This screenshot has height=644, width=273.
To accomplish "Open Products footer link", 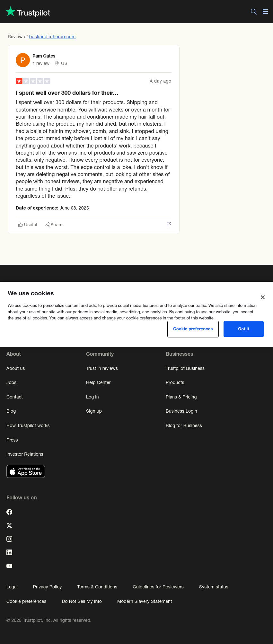I will tap(175, 382).
